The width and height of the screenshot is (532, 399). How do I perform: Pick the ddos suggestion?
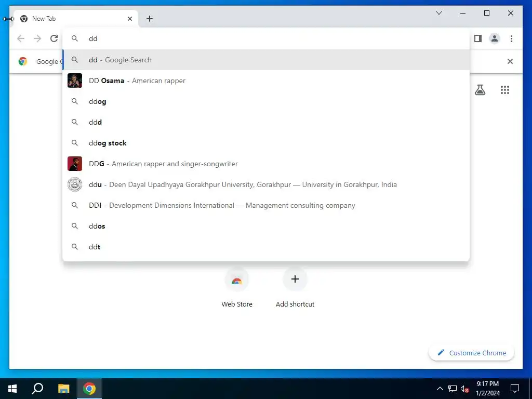(x=266, y=226)
